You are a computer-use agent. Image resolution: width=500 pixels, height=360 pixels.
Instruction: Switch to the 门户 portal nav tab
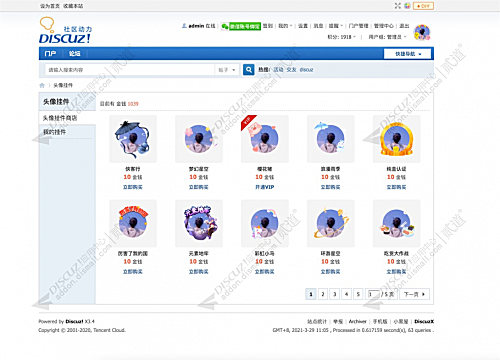click(50, 54)
